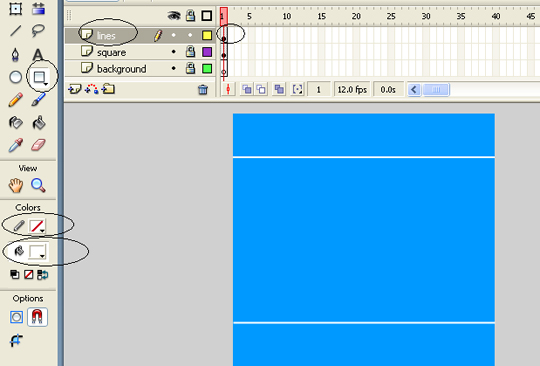The image size is (540, 366).
Task: Click the Add Motion Guide button
Action: point(91,89)
